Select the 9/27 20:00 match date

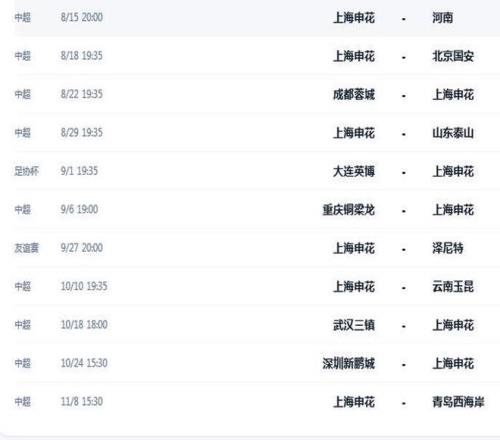click(x=82, y=248)
